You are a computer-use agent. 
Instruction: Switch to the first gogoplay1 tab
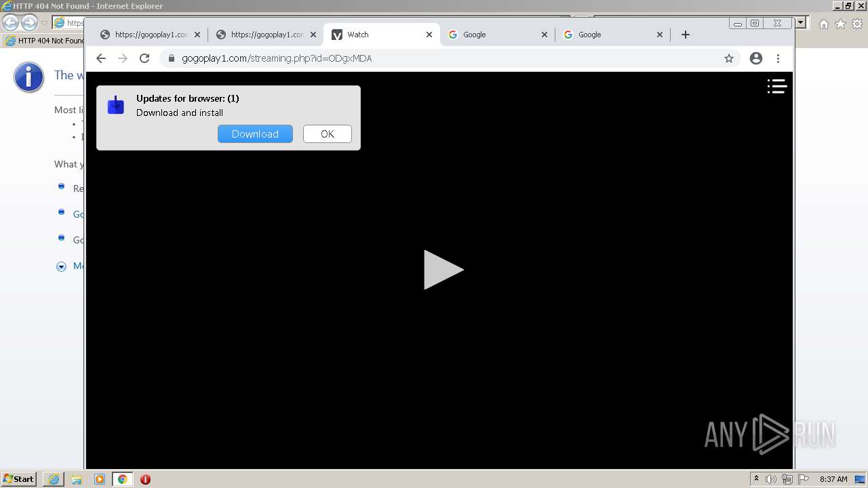coord(151,35)
